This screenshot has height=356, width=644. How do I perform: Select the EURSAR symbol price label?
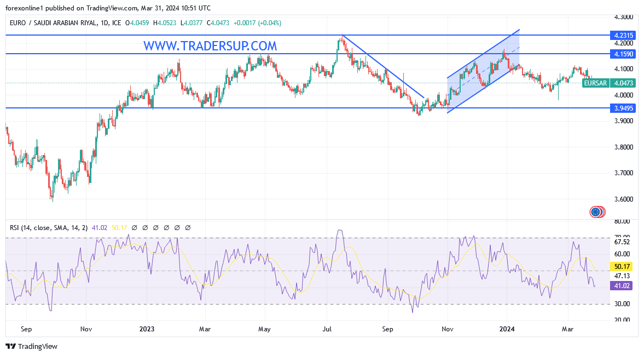(x=595, y=83)
